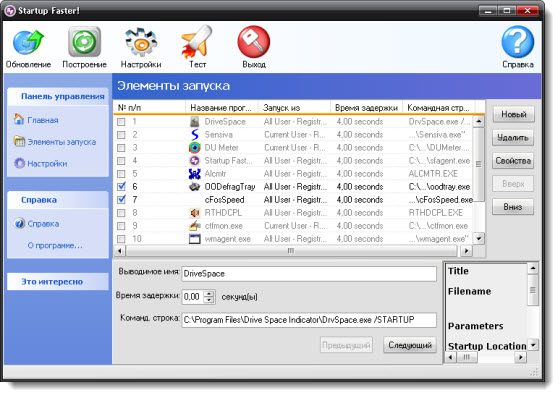560x397 pixels.
Task: Open Свойства for the selected item
Action: [513, 161]
